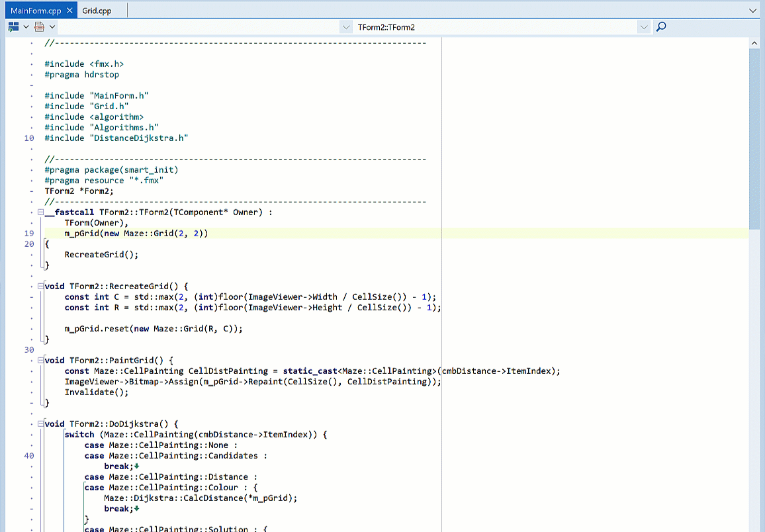This screenshot has width=765, height=532.
Task: Collapse the TForm2 constructor fold region
Action: [x=40, y=212]
